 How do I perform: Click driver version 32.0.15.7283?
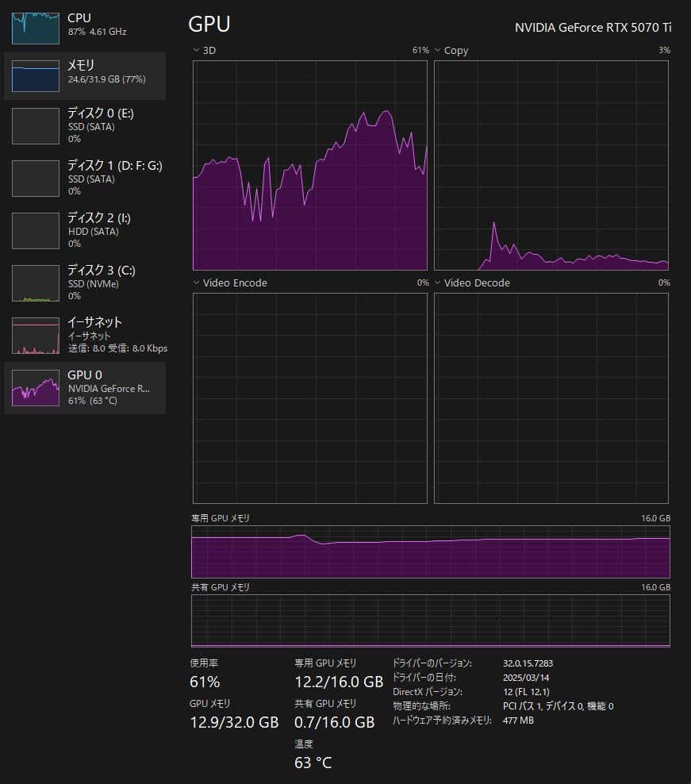tap(528, 663)
